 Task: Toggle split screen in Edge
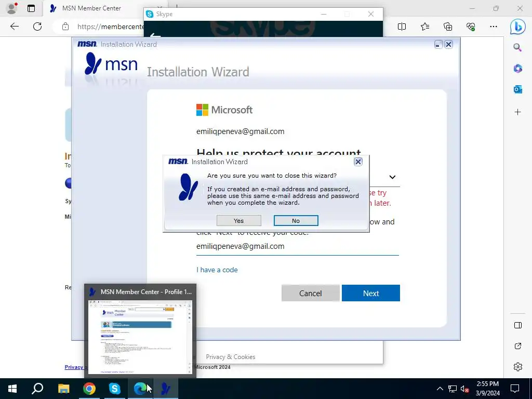click(x=402, y=26)
